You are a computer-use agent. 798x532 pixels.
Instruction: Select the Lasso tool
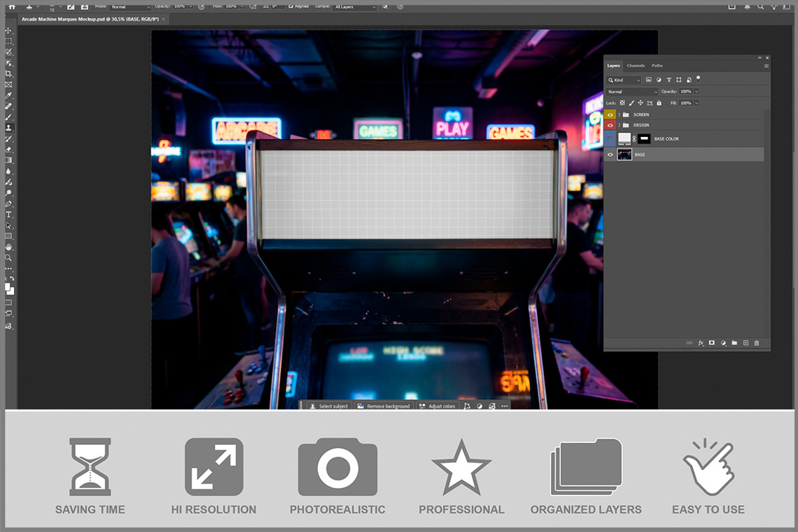(9, 52)
